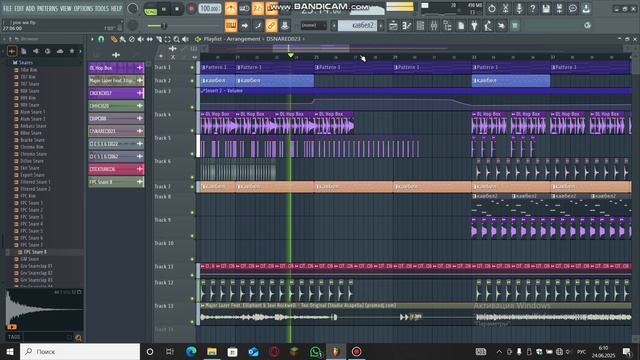Click the browser search magnifier icon
Screen dimensions: 640x360
click(78, 337)
